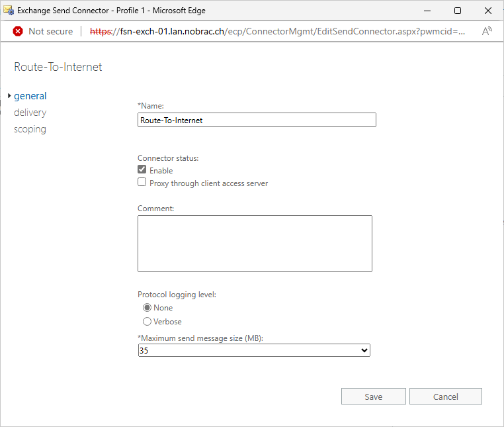Click the Cancel button
The height and width of the screenshot is (427, 504).
(x=446, y=397)
